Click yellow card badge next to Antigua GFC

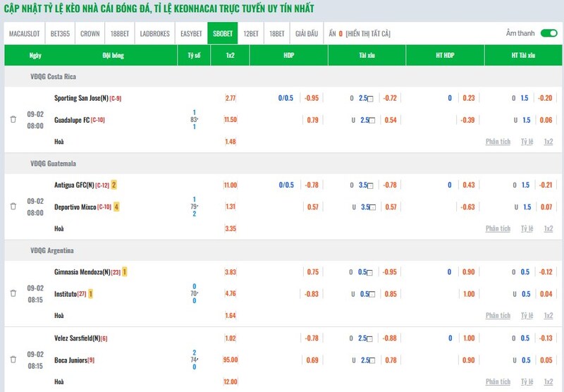[114, 185]
